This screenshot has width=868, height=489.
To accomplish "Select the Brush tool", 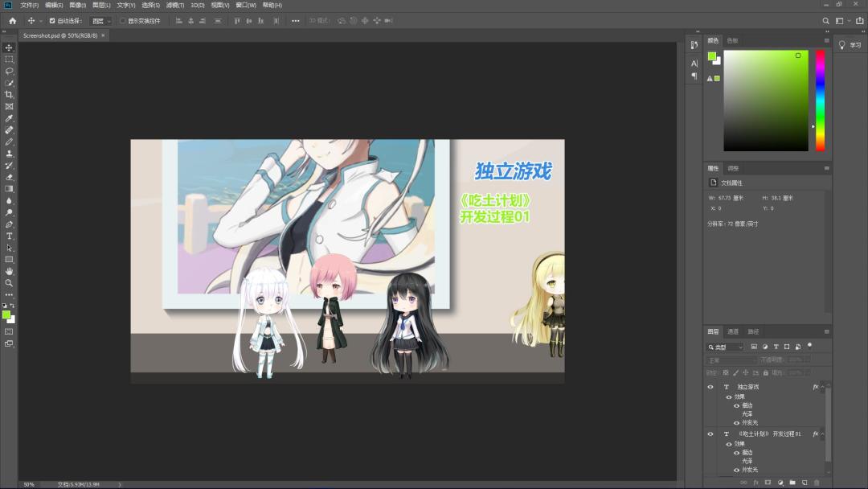I will (x=9, y=142).
